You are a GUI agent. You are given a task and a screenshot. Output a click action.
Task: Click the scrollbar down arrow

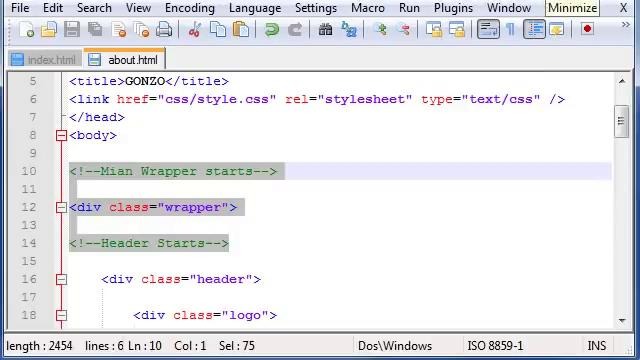tap(622, 320)
